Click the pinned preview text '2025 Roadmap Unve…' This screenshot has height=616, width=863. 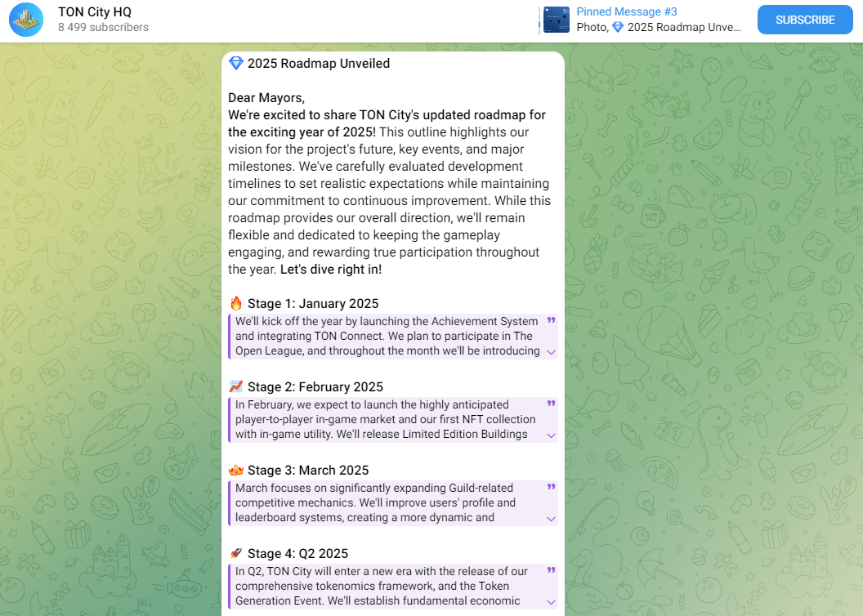(x=684, y=27)
